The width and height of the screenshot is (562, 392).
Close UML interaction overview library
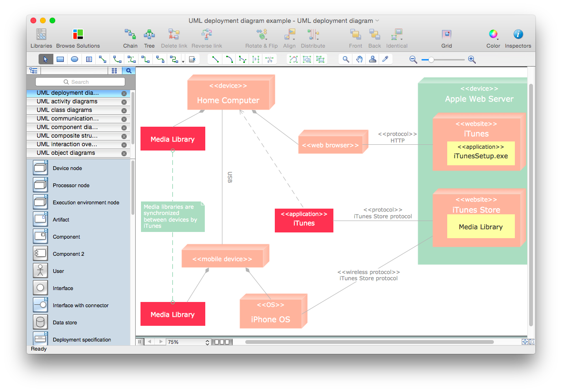click(x=124, y=145)
